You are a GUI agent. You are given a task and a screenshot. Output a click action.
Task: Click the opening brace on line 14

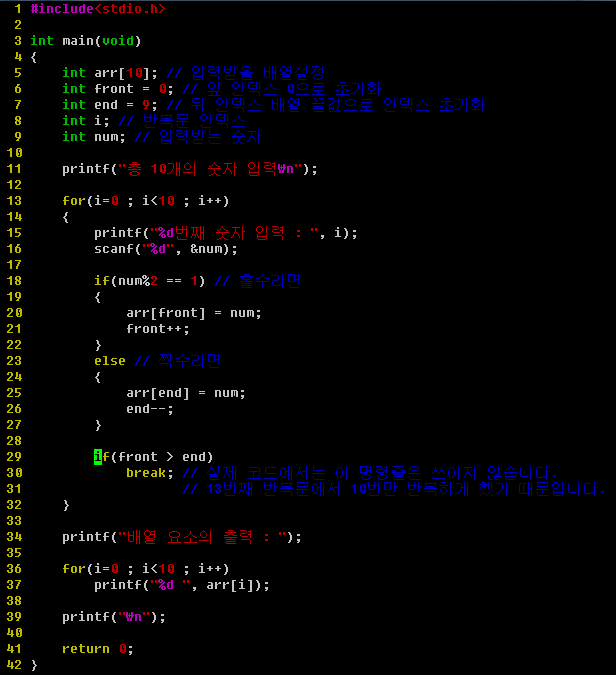click(66, 217)
